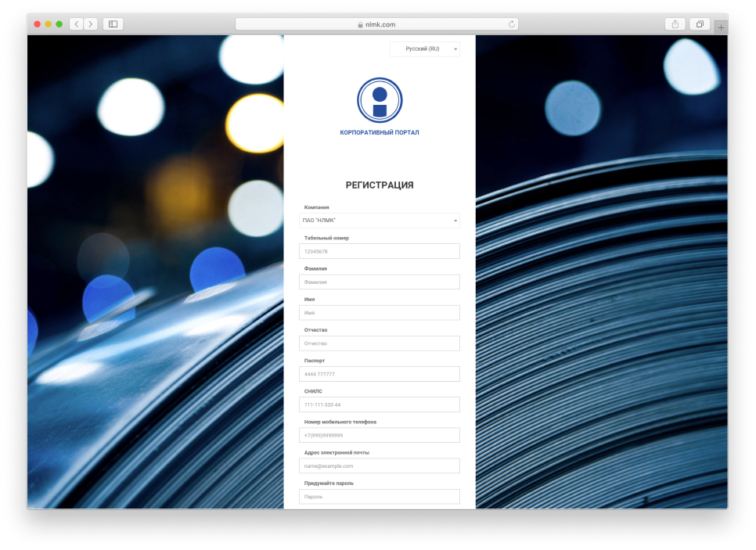The image size is (756, 550).
Task: Expand the Компания dropdown ПАО НЛМК
Action: [380, 221]
